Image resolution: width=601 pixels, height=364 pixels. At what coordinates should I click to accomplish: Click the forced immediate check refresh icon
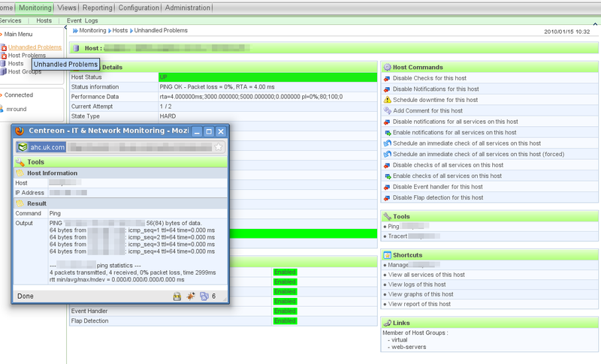[387, 154]
